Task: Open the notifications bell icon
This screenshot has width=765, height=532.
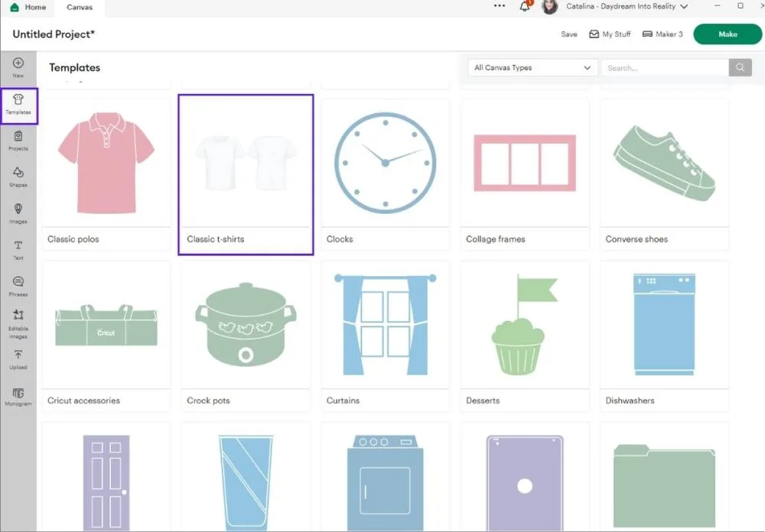Action: pos(525,6)
